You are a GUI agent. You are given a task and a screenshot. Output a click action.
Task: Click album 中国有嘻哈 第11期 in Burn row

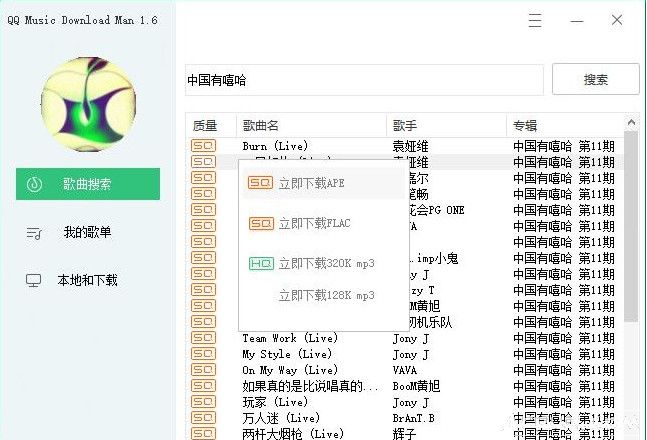(564, 146)
